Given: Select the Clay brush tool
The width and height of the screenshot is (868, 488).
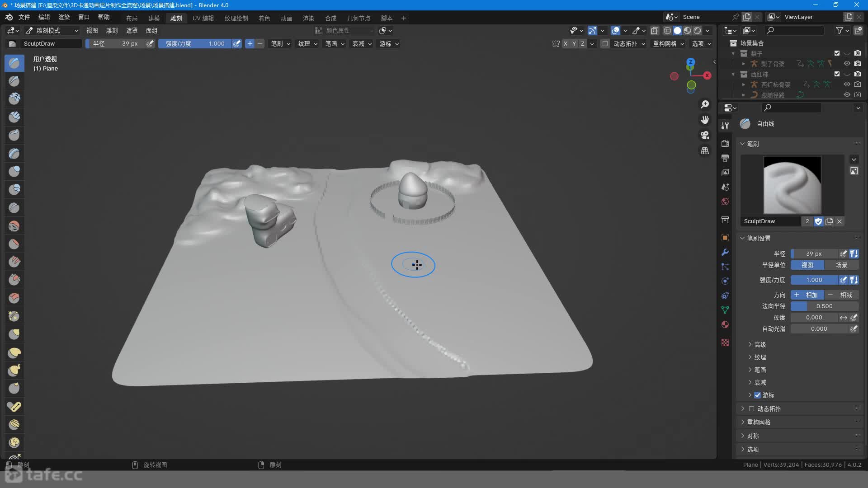Looking at the screenshot, I should [14, 99].
